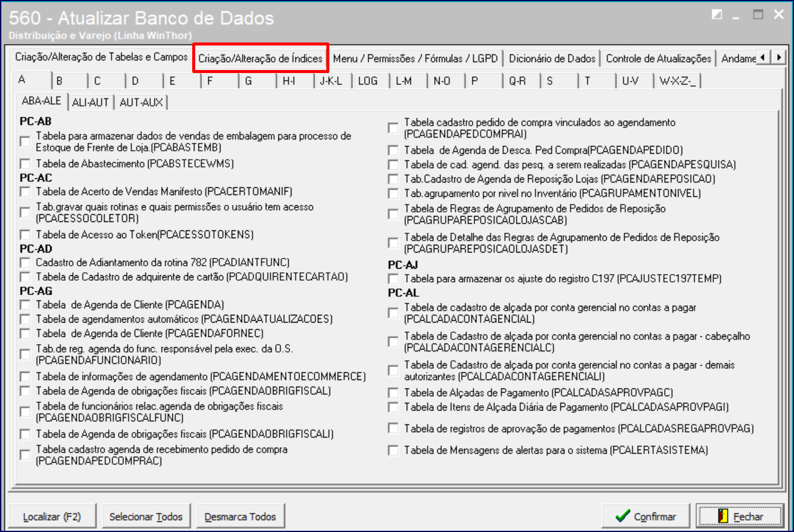Check the PCAGENDAMENTOECOMMERCE checkbox
Viewport: 794px width, 532px height.
pos(25,376)
